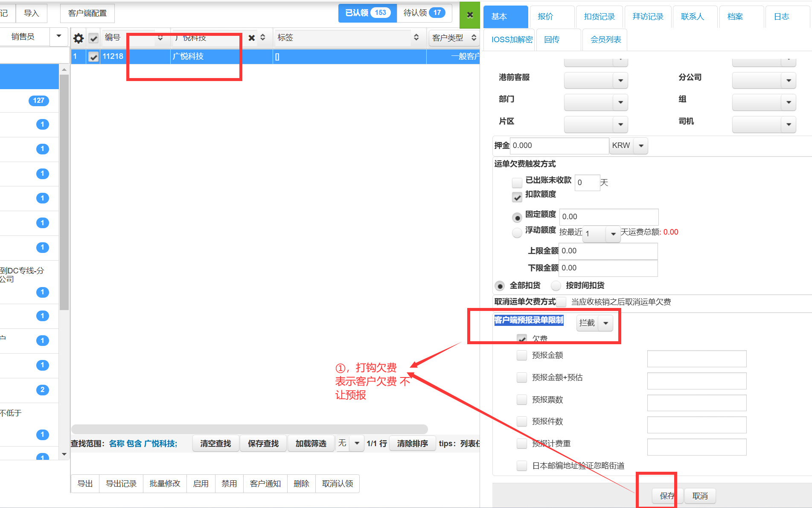Enable the 预报金额+预估 checkbox
The height and width of the screenshot is (508, 812).
coord(521,377)
